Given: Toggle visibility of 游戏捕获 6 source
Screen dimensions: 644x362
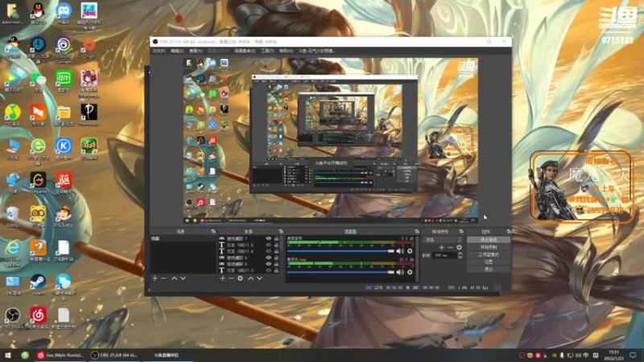Looking at the screenshot, I should 268,257.
